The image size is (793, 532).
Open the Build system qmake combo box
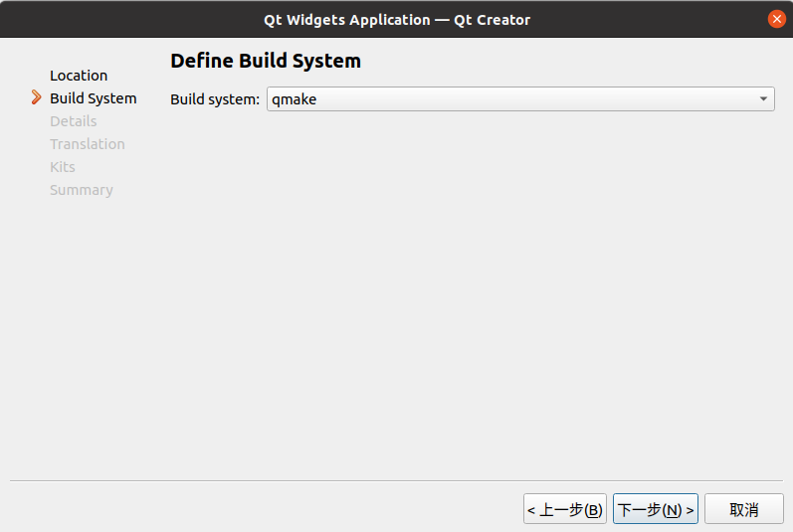click(520, 99)
